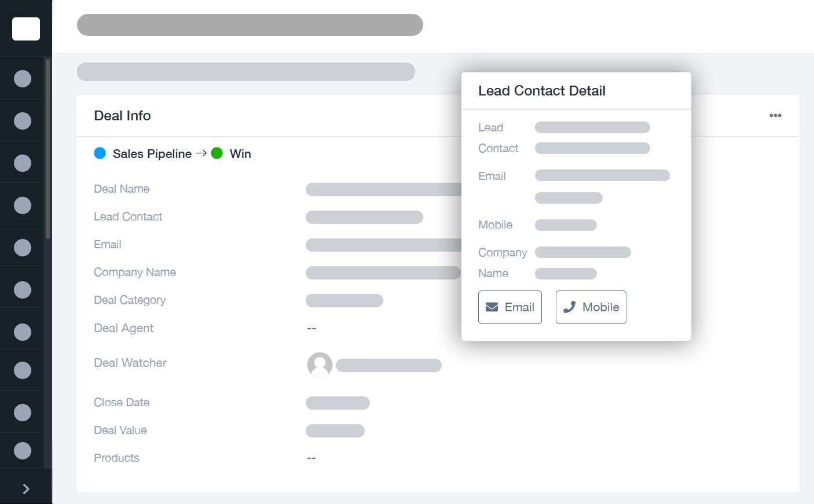The image size is (814, 504).
Task: Click the sidebar vertical scrollbar
Action: coord(47,149)
